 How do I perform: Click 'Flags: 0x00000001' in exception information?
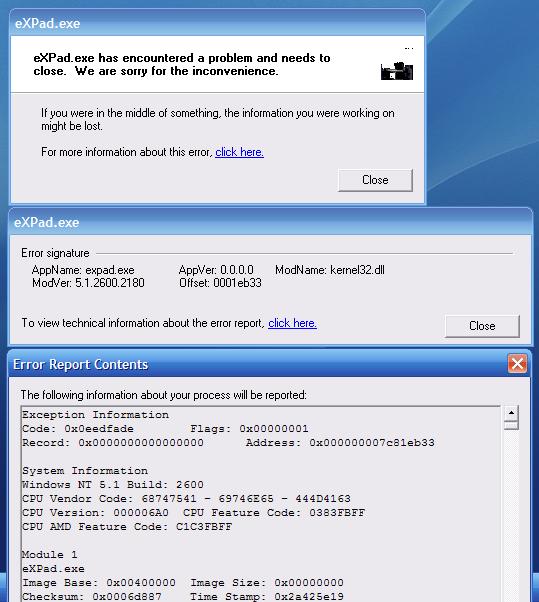point(249,429)
